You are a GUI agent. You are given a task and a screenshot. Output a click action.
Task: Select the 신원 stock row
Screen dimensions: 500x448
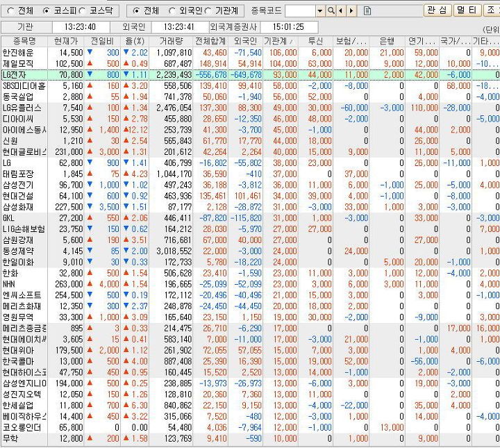click(250, 141)
